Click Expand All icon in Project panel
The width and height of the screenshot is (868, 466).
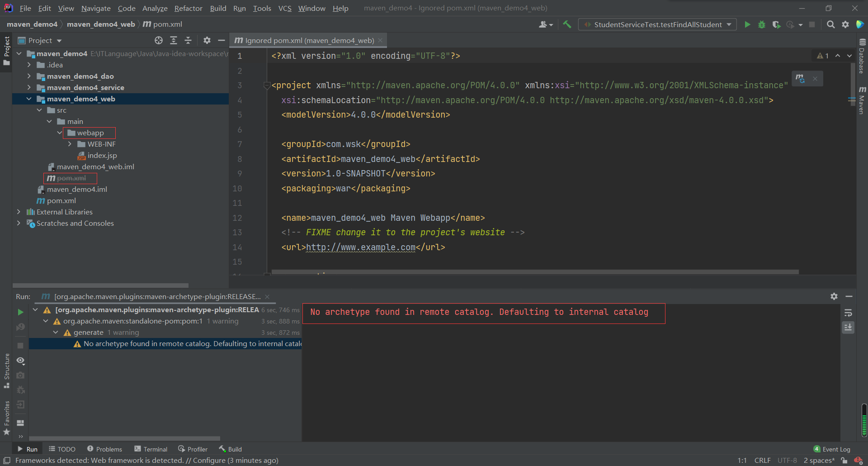point(174,40)
